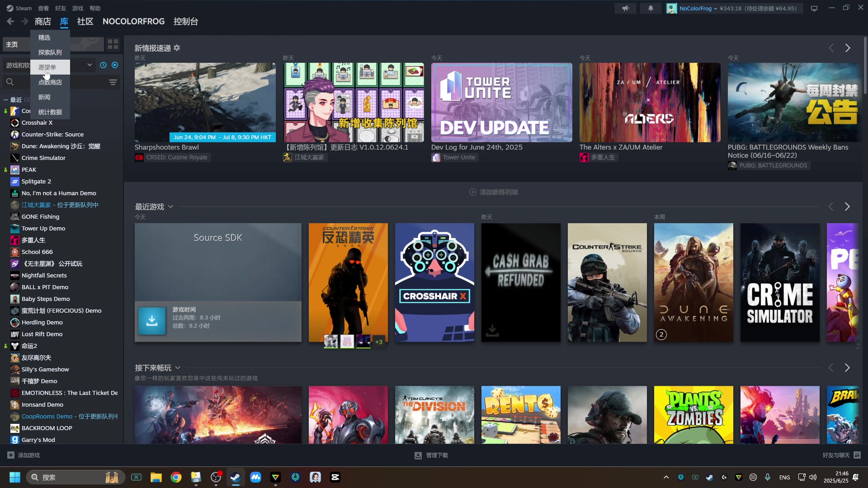Open the NOCOLORFROG profile tab
This screenshot has width=868, height=488.
click(x=133, y=21)
